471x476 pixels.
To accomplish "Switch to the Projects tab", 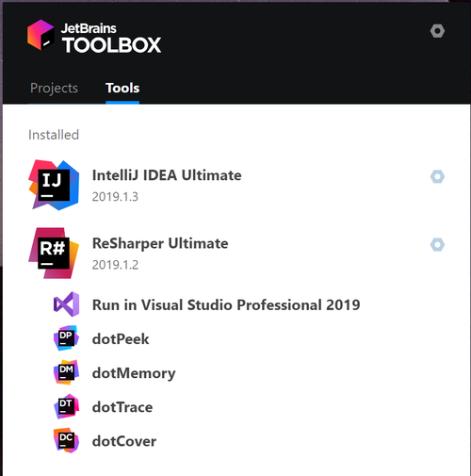I will point(54,88).
